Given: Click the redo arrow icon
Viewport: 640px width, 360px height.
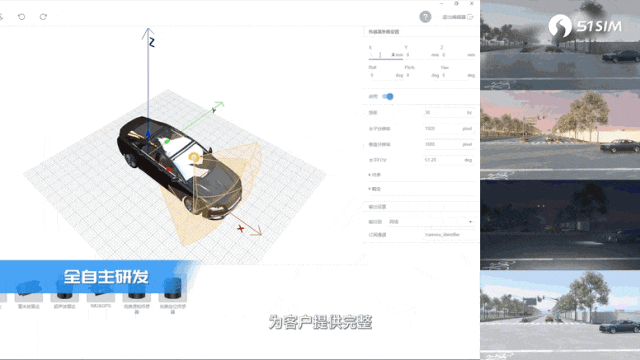Looking at the screenshot, I should click(x=43, y=17).
